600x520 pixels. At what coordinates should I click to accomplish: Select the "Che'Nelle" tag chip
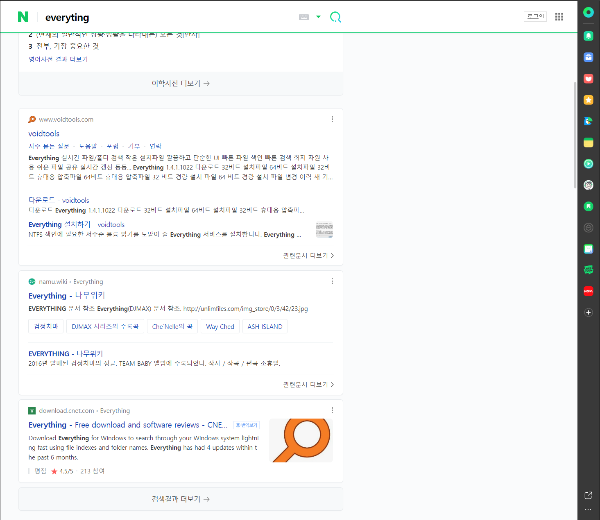172,326
